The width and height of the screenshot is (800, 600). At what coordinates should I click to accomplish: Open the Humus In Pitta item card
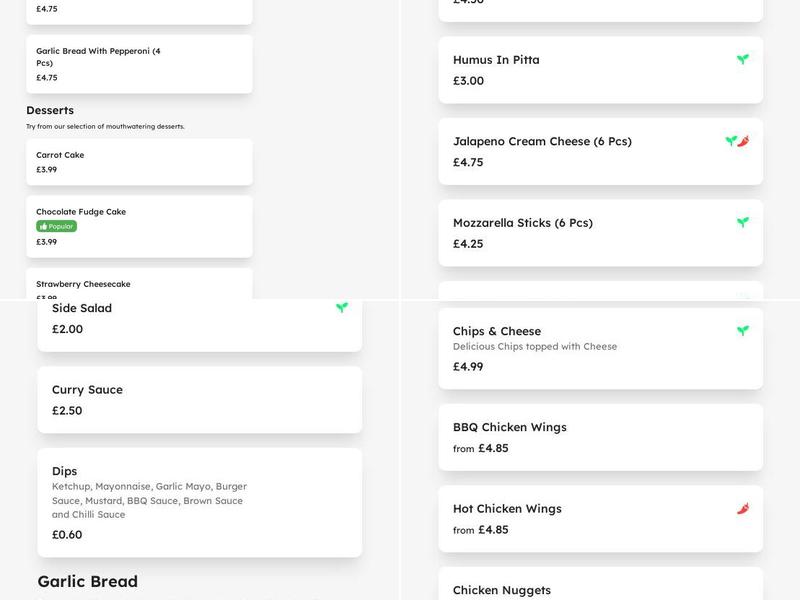coord(600,69)
